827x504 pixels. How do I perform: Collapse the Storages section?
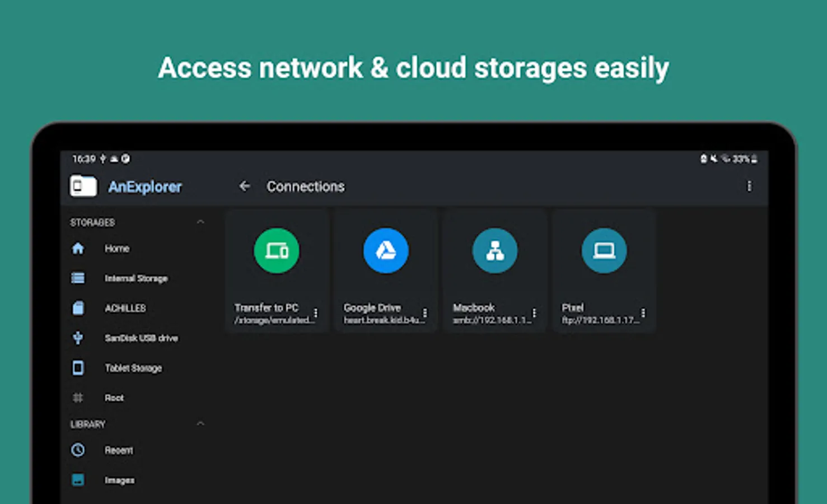pos(200,222)
